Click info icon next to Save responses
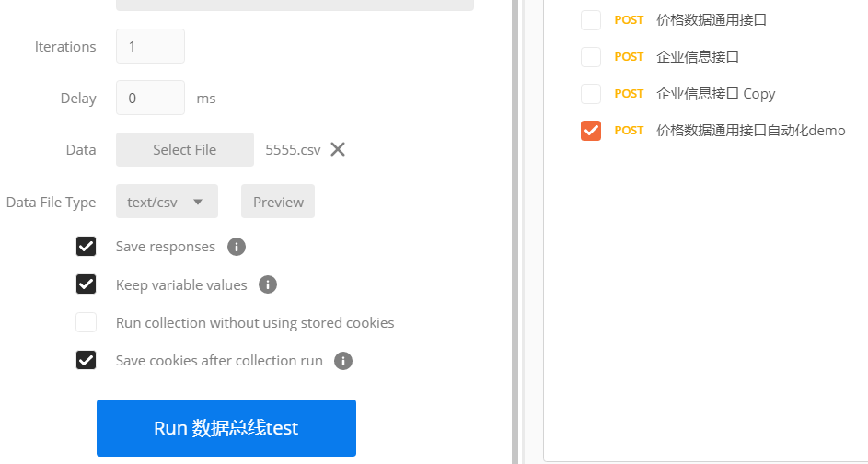 tap(237, 247)
